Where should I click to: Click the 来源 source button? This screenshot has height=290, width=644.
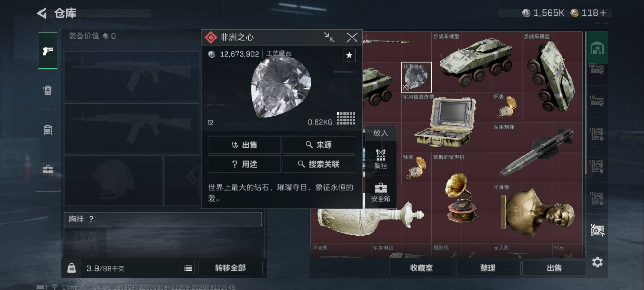(x=319, y=145)
